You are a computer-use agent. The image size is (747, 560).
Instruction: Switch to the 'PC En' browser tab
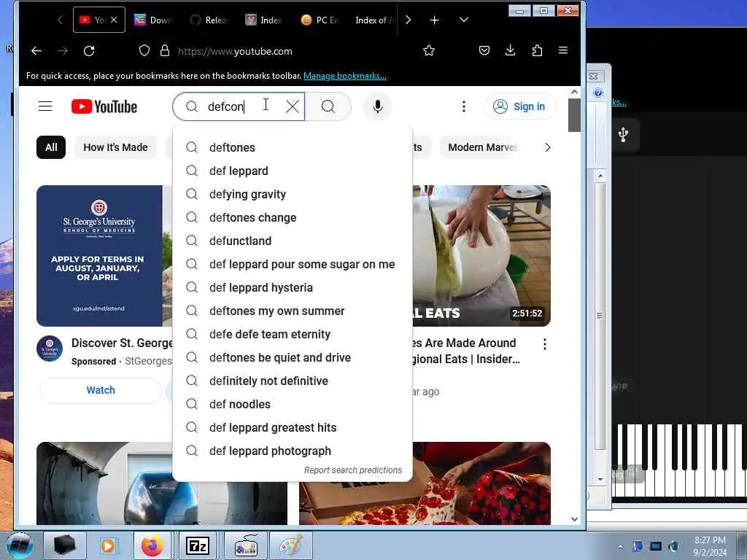pos(320,20)
